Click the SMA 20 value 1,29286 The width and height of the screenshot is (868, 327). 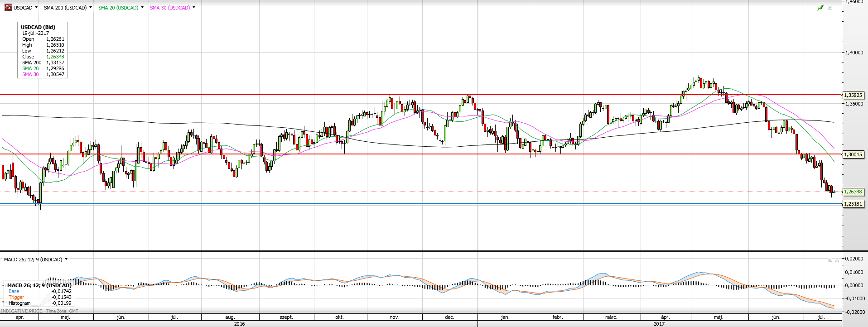[x=55, y=68]
